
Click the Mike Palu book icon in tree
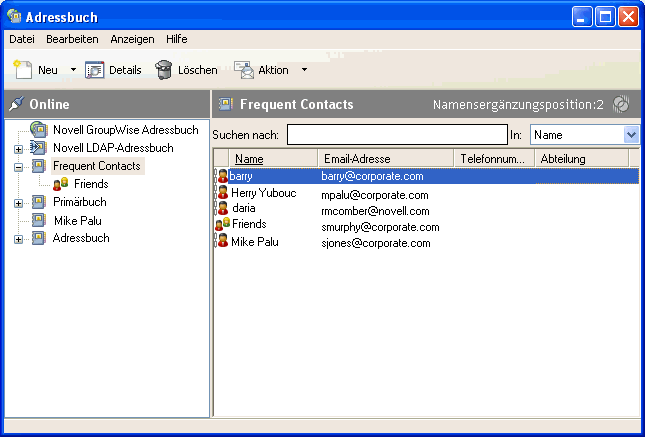[39, 220]
